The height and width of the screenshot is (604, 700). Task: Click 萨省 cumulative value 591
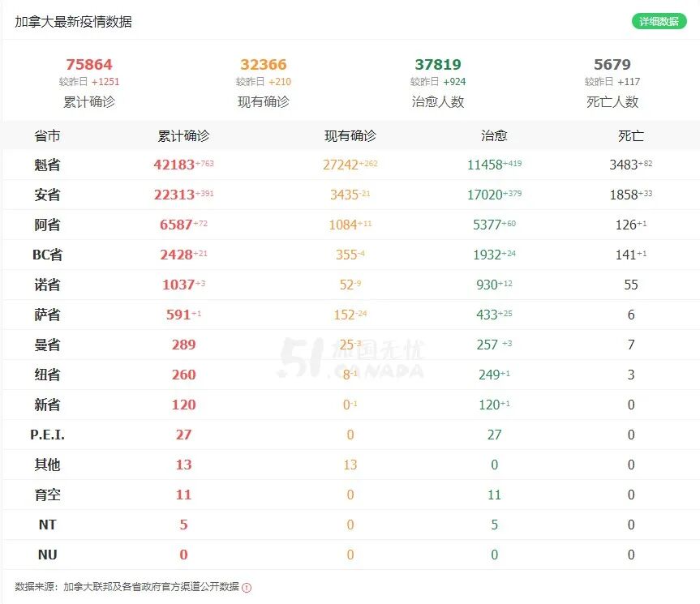point(178,315)
